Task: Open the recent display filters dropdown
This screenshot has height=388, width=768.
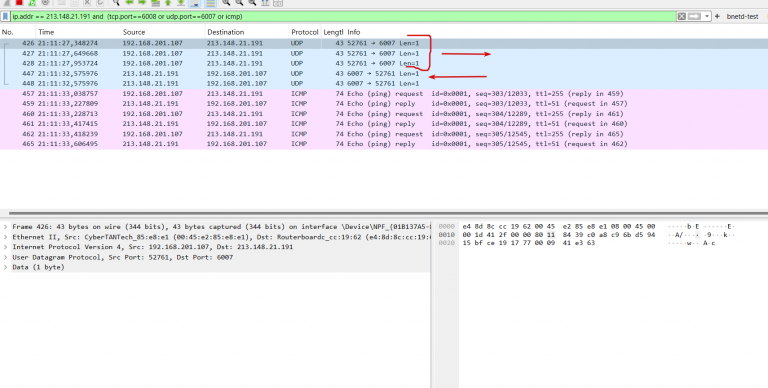Action: tap(707, 16)
